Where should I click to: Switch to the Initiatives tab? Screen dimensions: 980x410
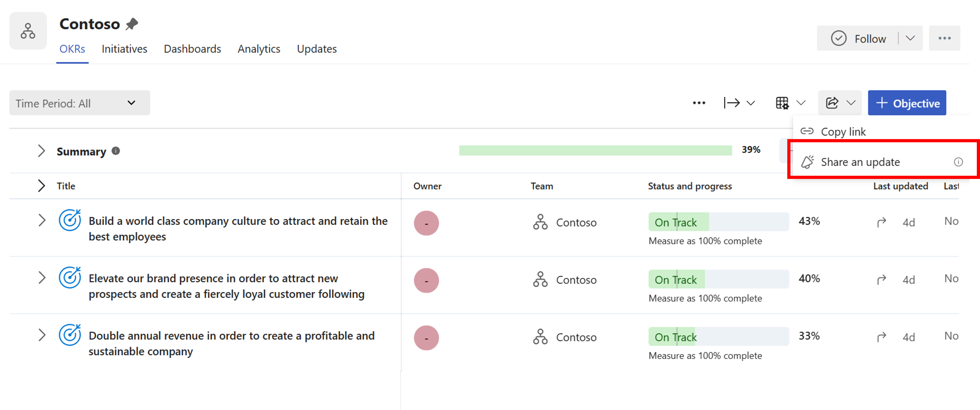coord(124,49)
